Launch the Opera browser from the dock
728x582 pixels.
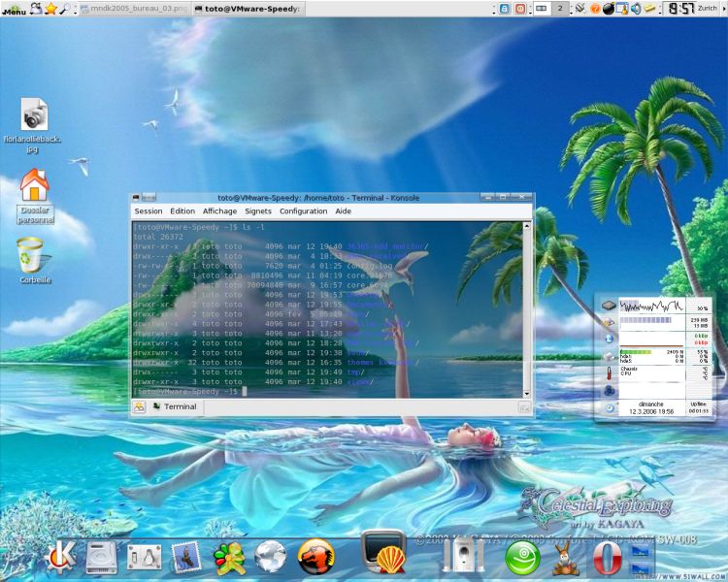point(607,558)
